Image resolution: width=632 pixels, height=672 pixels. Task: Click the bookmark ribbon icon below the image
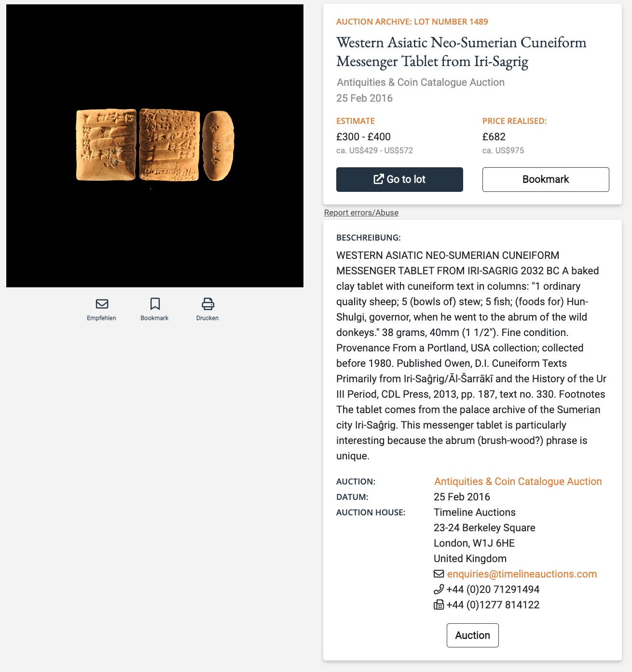pos(155,304)
